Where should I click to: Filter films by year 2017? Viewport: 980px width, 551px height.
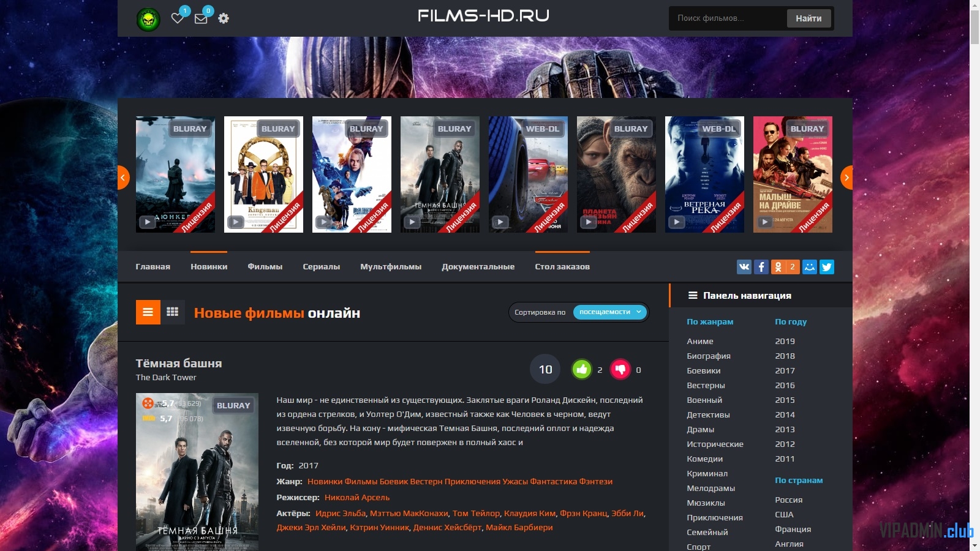(x=785, y=371)
